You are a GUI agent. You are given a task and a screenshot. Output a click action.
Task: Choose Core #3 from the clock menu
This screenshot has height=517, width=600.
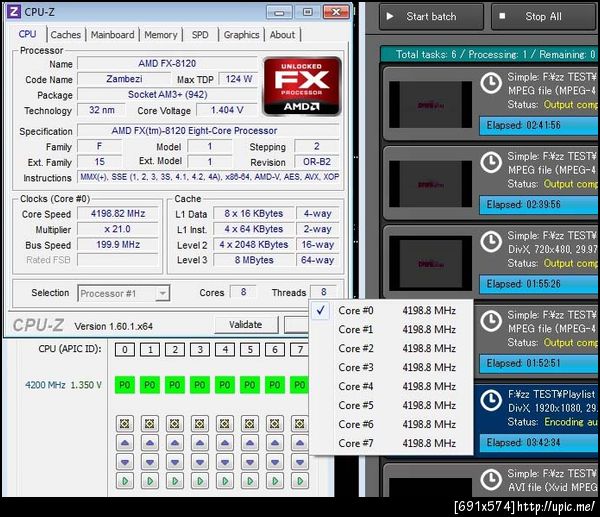click(391, 367)
